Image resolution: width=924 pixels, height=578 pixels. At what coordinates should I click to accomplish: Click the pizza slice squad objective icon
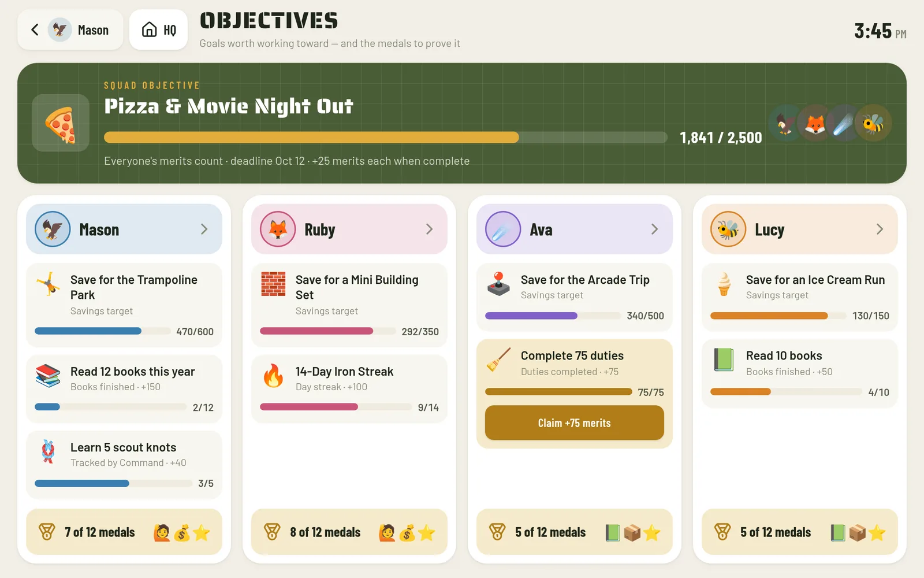[61, 123]
